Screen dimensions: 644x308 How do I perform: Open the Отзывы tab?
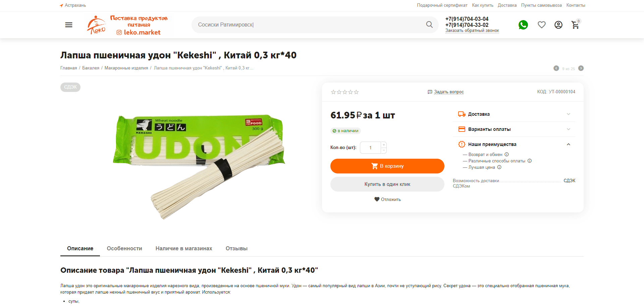pyautogui.click(x=236, y=249)
